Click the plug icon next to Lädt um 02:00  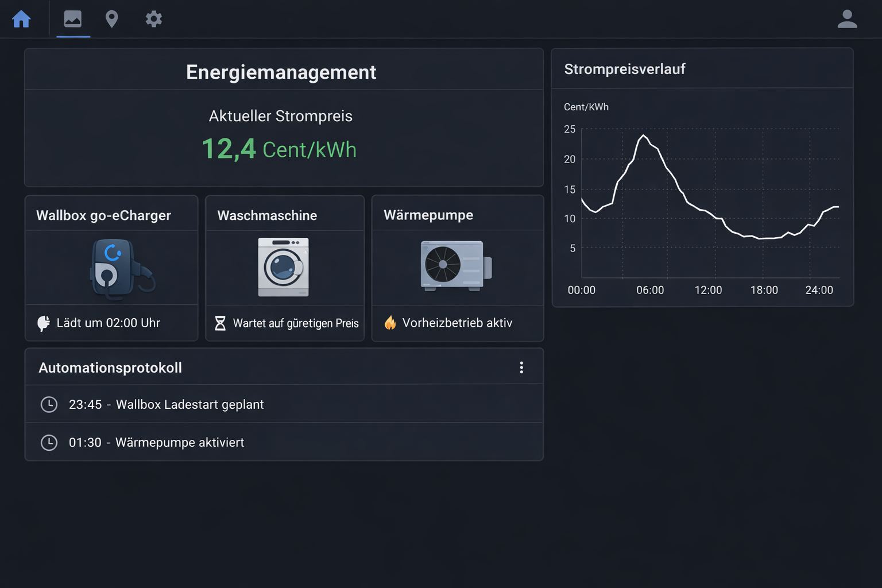coord(44,323)
